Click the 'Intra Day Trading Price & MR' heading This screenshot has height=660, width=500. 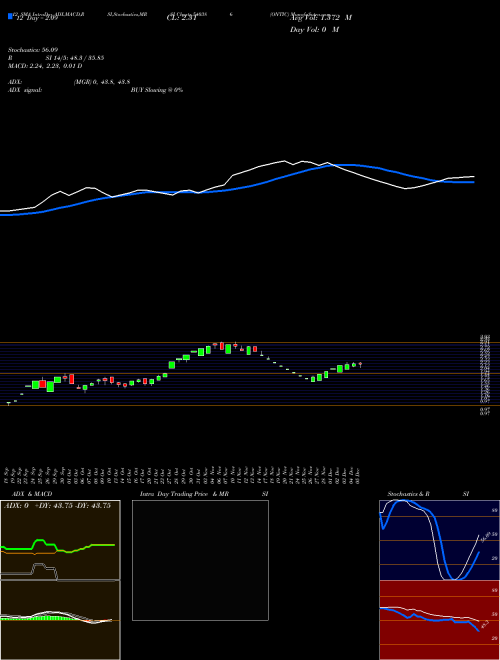point(184,494)
